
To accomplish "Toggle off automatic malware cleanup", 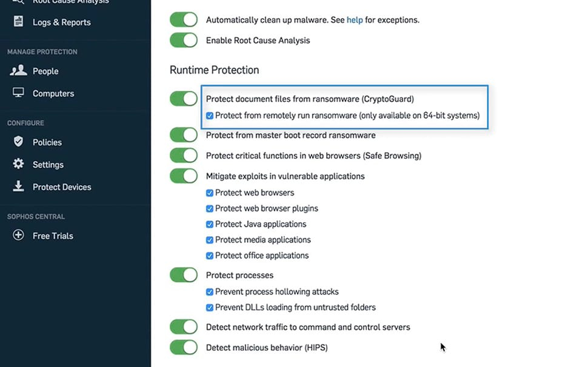I will point(183,19).
